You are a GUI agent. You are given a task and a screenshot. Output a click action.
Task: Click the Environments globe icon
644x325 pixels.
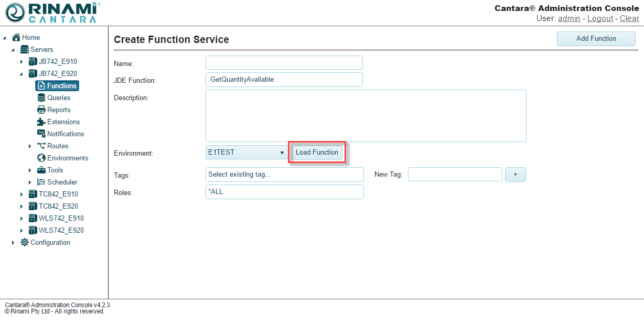point(41,158)
